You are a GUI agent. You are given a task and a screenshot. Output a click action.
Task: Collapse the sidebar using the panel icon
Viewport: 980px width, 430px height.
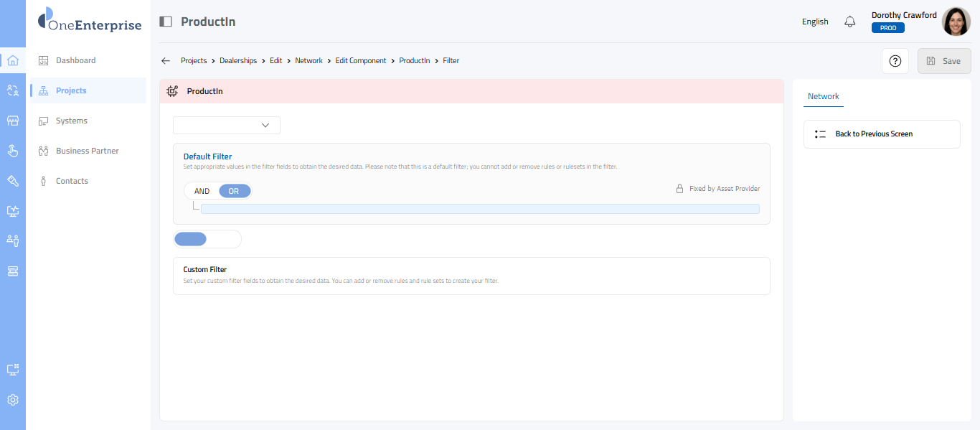(x=166, y=22)
